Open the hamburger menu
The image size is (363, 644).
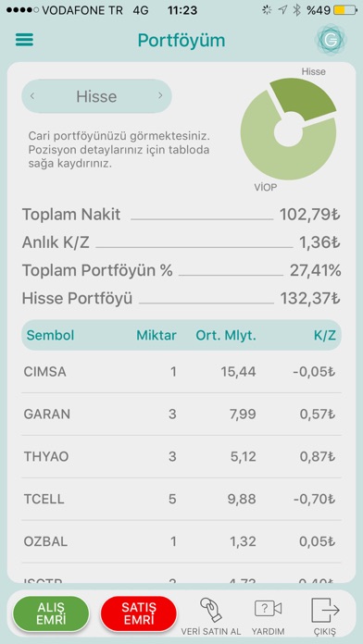coord(25,41)
